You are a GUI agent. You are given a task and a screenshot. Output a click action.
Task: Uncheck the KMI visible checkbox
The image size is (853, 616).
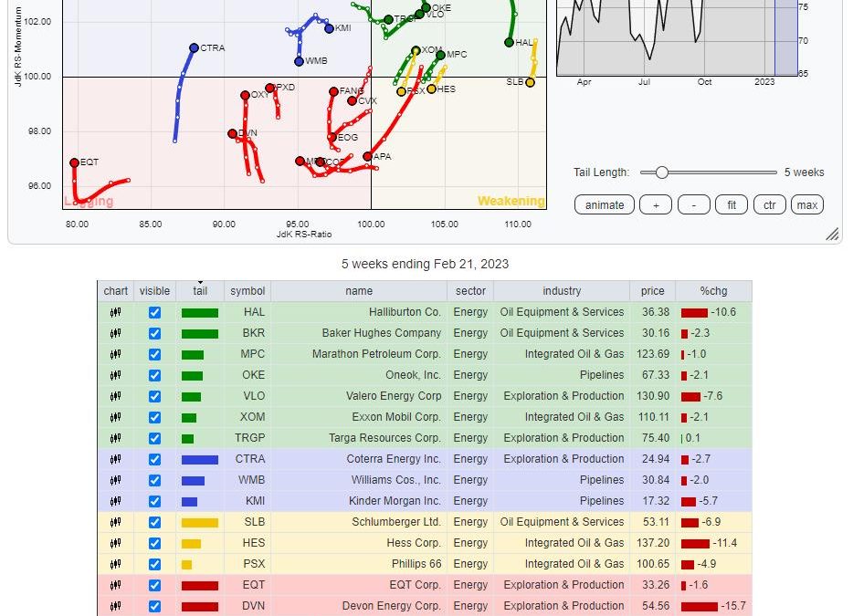(x=154, y=501)
